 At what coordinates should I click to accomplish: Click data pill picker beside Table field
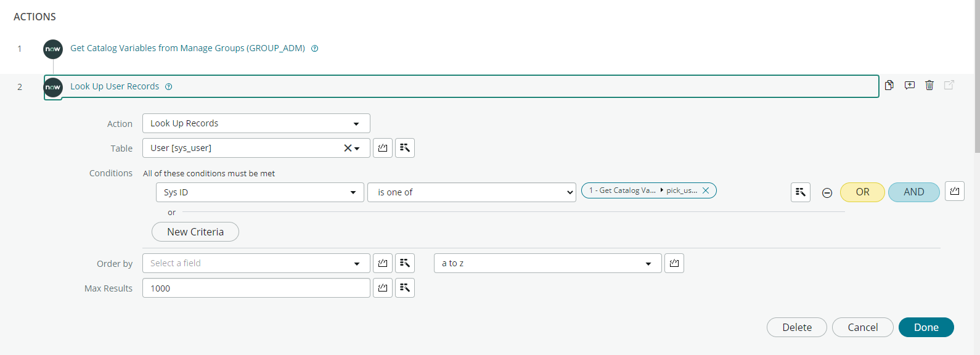[405, 148]
